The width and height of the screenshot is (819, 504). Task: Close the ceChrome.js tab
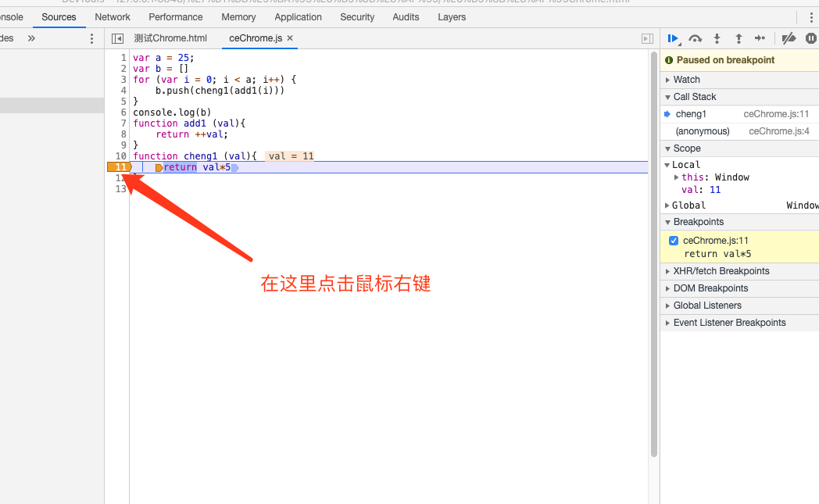[290, 38]
